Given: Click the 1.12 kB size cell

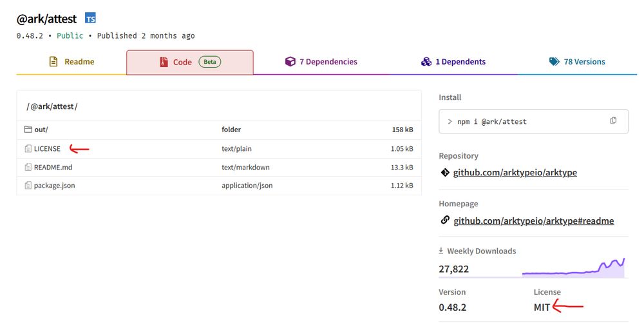Looking at the screenshot, I should [402, 185].
